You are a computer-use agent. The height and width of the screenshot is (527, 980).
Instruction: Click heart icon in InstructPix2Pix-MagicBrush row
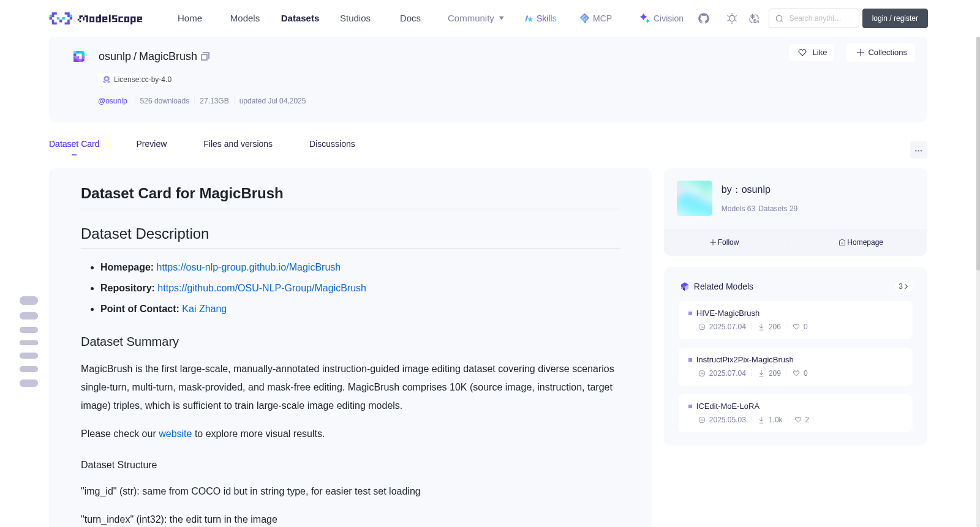click(796, 373)
